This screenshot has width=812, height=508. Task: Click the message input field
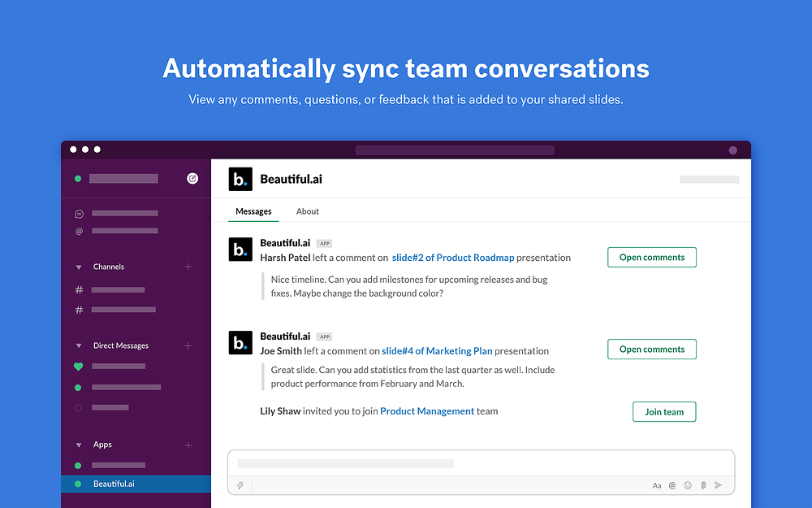pyautogui.click(x=481, y=463)
